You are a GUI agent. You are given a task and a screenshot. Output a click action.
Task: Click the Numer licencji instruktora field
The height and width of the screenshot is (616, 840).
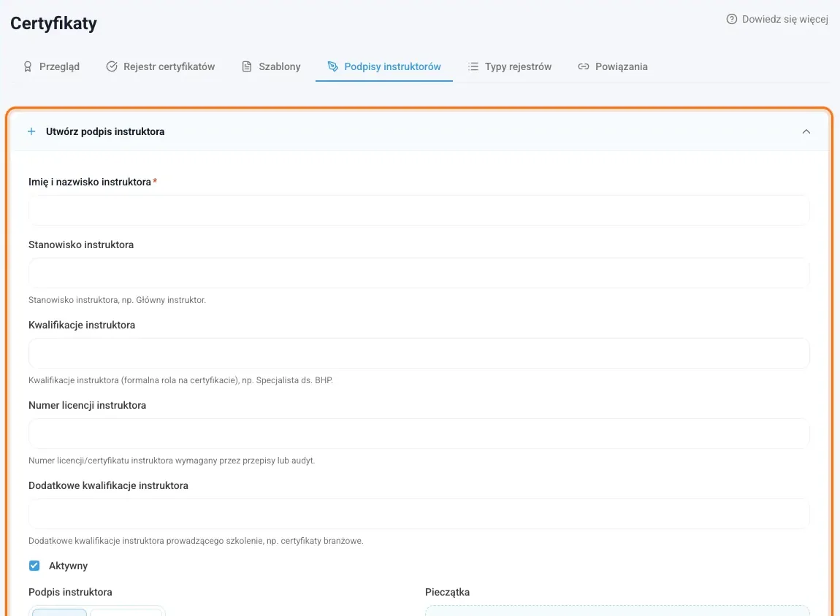click(419, 434)
